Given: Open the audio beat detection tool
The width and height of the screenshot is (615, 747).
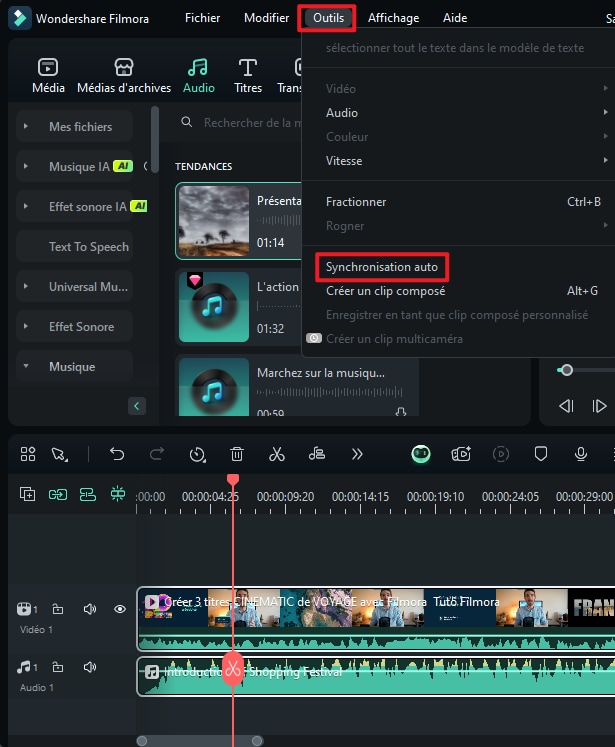Looking at the screenshot, I should pyautogui.click(x=317, y=454).
